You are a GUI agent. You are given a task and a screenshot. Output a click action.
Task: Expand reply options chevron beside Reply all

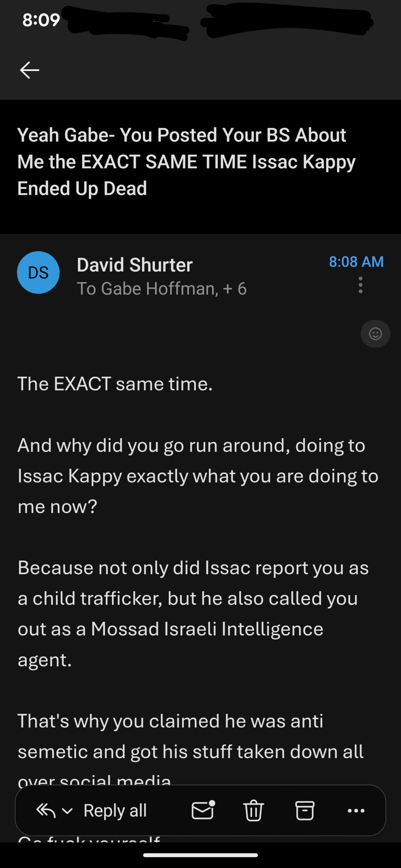[68, 811]
